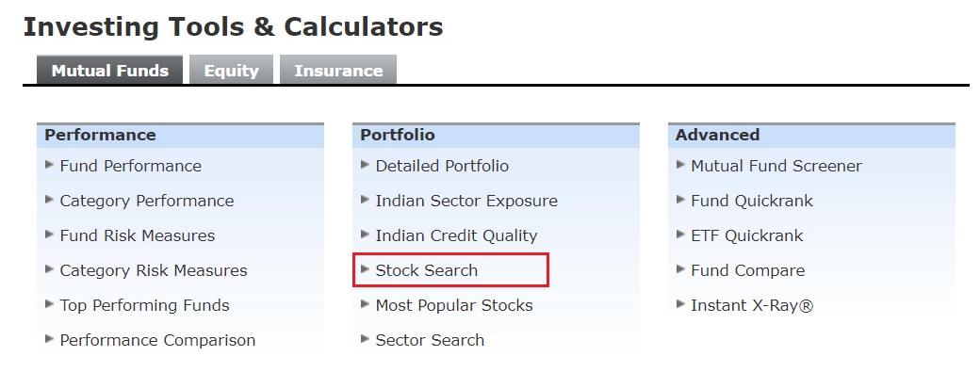Open Indian Credit Quality tool

pyautogui.click(x=456, y=235)
